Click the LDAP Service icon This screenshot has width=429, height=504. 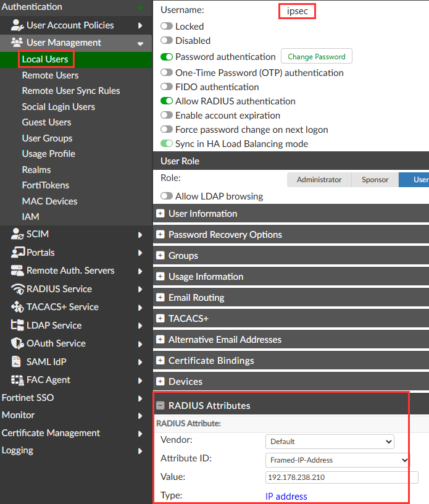(x=17, y=325)
